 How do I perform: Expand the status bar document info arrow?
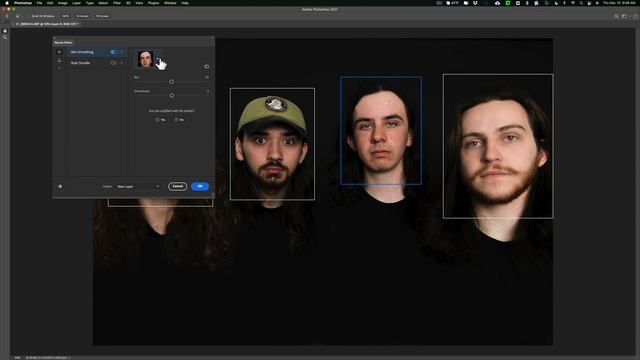click(x=69, y=358)
